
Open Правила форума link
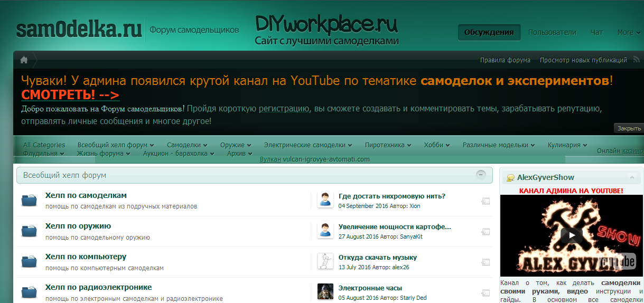pyautogui.click(x=505, y=60)
